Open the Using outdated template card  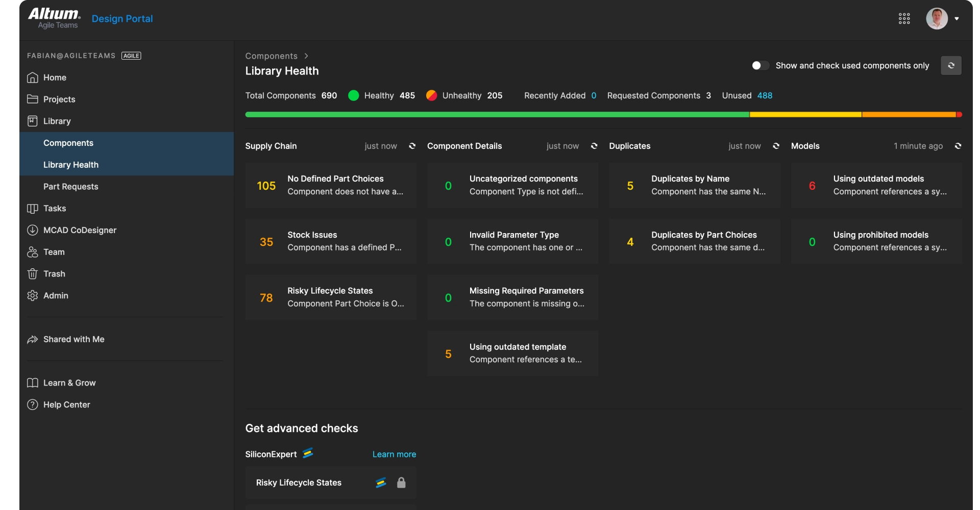[x=513, y=353]
